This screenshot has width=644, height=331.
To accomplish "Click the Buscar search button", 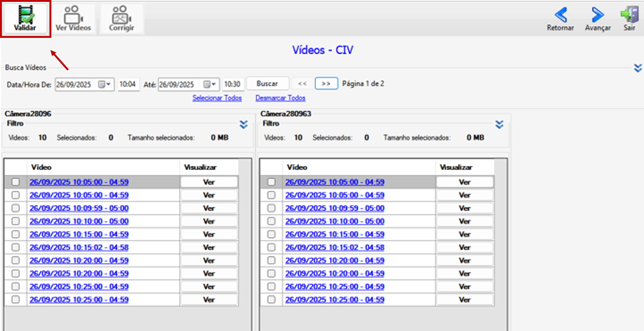I will click(267, 84).
